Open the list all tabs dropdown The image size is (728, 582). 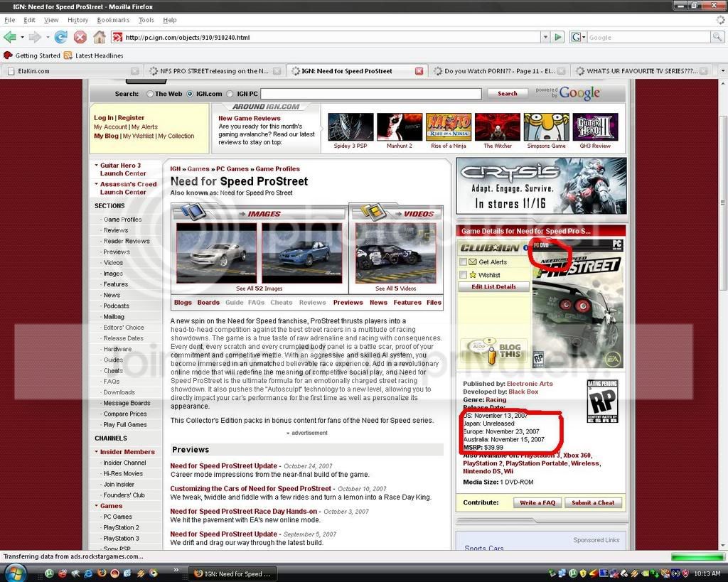(722, 71)
